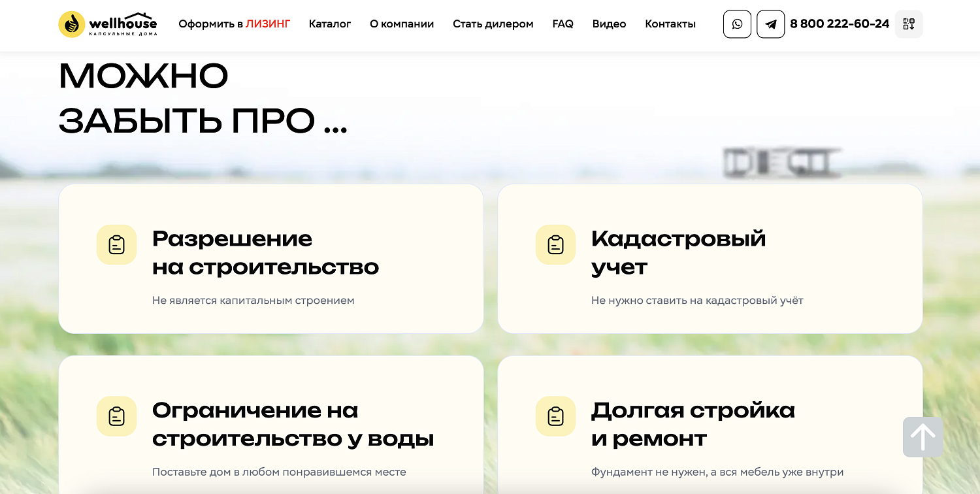Click clipboard icon on Разрешение на строительство card
The image size is (980, 494).
point(116,244)
